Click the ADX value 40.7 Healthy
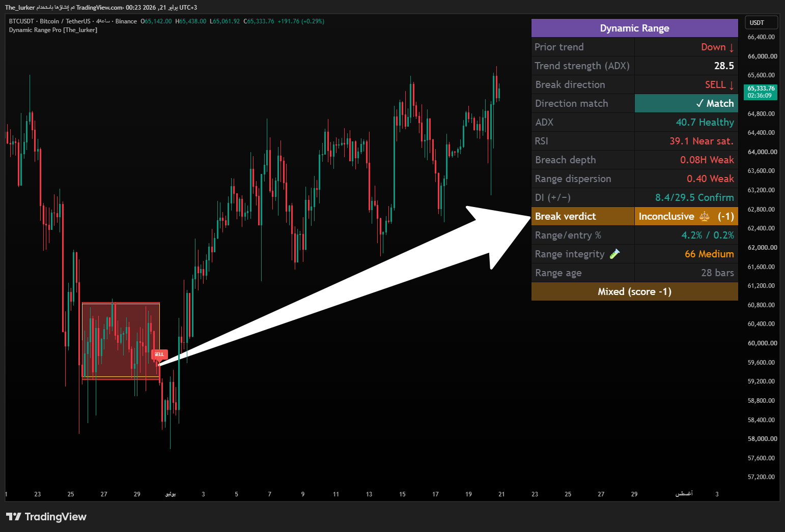 point(705,122)
